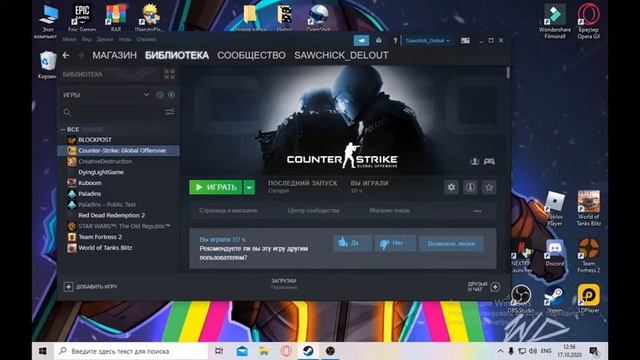Image resolution: width=640 pixels, height=360 pixels.
Task: Open Wondershare Filmora9 desktop shortcut
Action: (x=555, y=21)
